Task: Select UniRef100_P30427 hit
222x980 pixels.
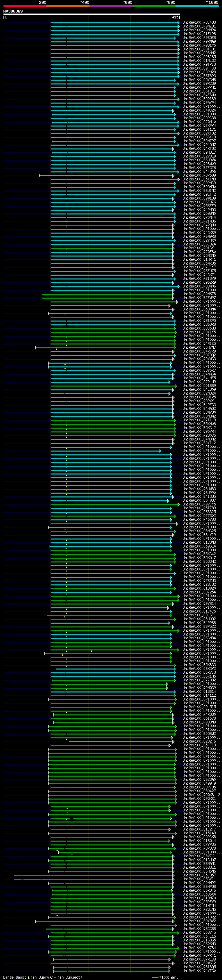Action: [199, 791]
